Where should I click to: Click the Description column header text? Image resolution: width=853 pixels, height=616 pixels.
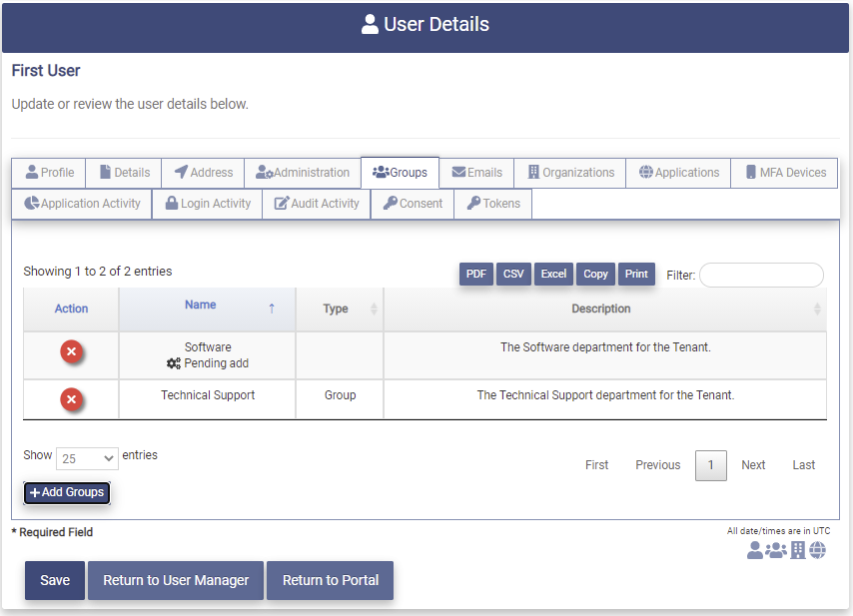600,308
